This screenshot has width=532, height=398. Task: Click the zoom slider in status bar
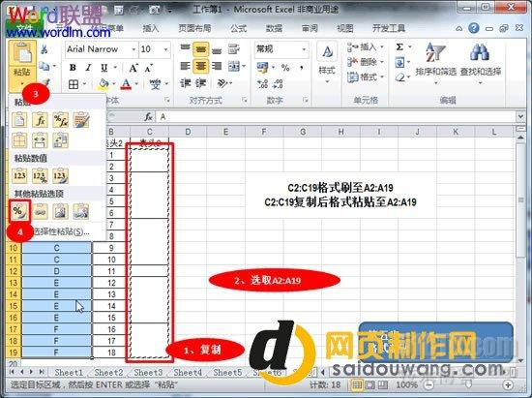(468, 385)
